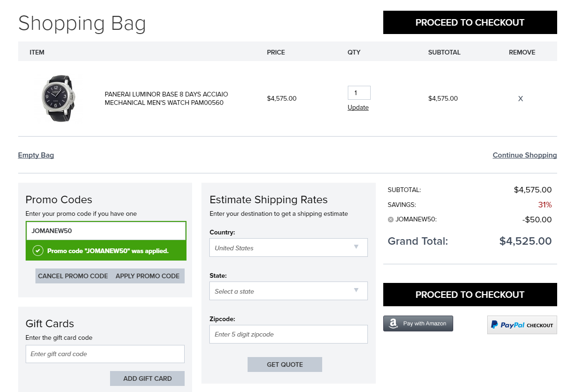Click the QTY column header
Image resolution: width=587 pixels, height=392 pixels.
coord(354,52)
